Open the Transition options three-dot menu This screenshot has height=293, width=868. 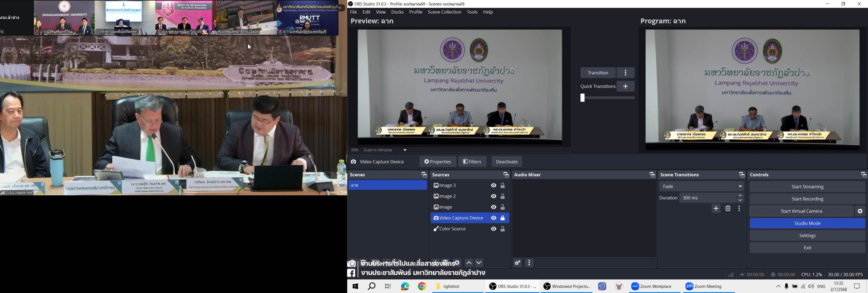[x=626, y=73]
